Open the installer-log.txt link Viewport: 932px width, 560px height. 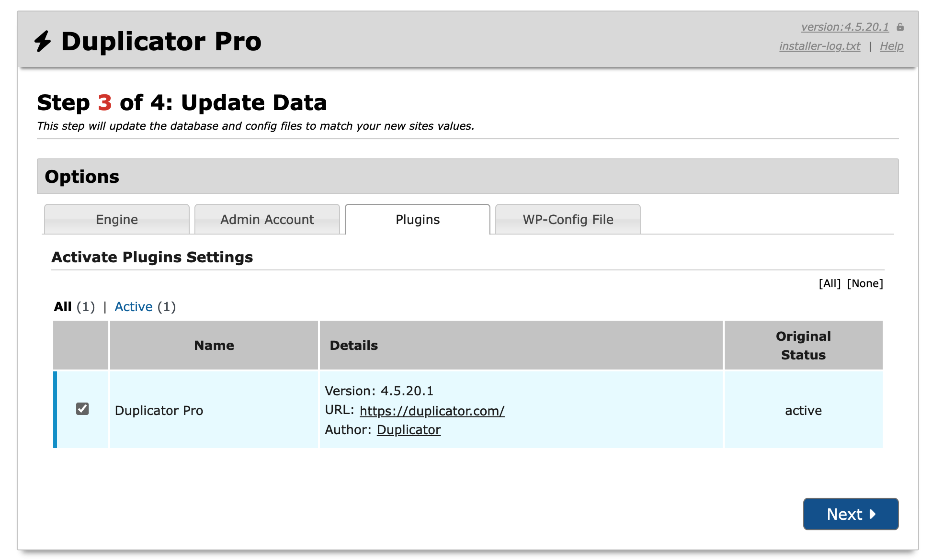(x=819, y=46)
